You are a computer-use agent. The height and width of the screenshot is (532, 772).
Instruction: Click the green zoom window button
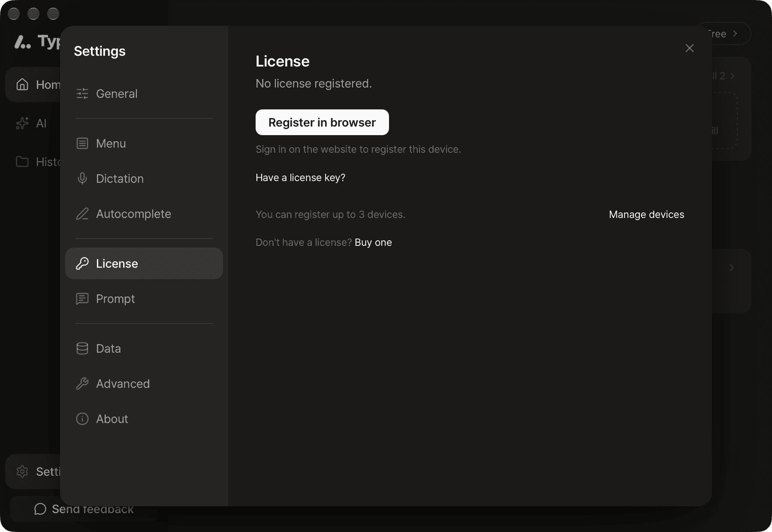(x=53, y=14)
